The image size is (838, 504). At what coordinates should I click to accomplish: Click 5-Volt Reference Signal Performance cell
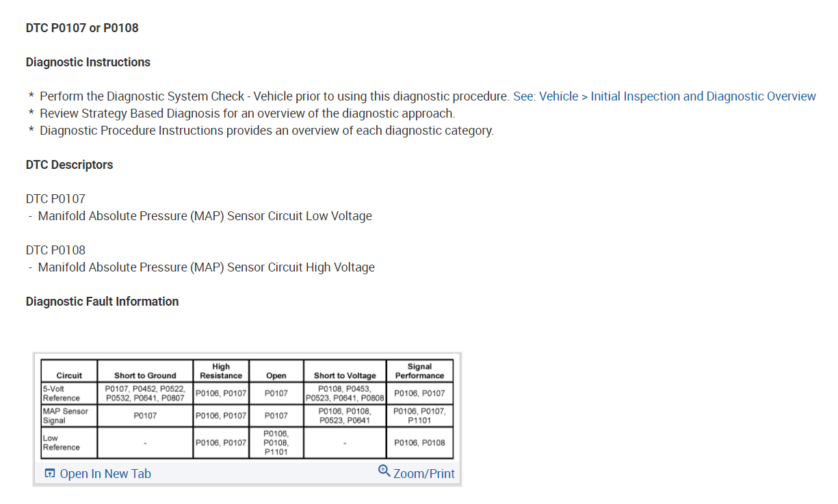click(419, 393)
